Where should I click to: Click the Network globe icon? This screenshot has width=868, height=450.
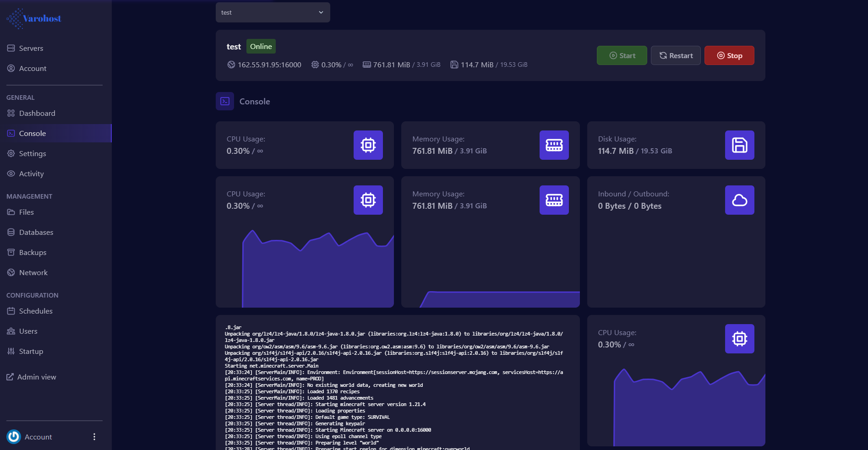point(11,272)
